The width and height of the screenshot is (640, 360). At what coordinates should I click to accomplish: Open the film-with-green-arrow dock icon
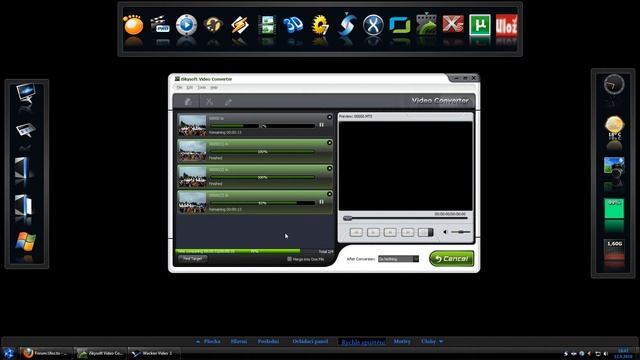coord(426,24)
